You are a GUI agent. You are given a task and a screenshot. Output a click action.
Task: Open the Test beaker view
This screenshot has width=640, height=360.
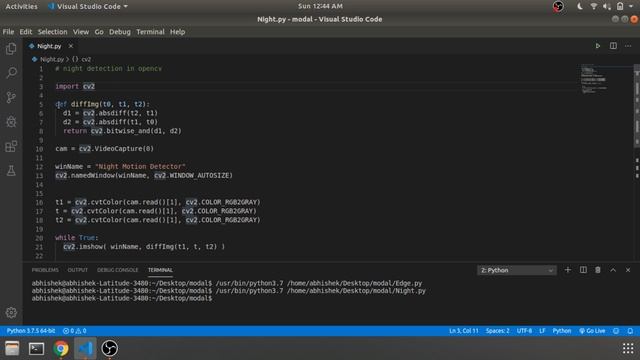tap(11, 171)
